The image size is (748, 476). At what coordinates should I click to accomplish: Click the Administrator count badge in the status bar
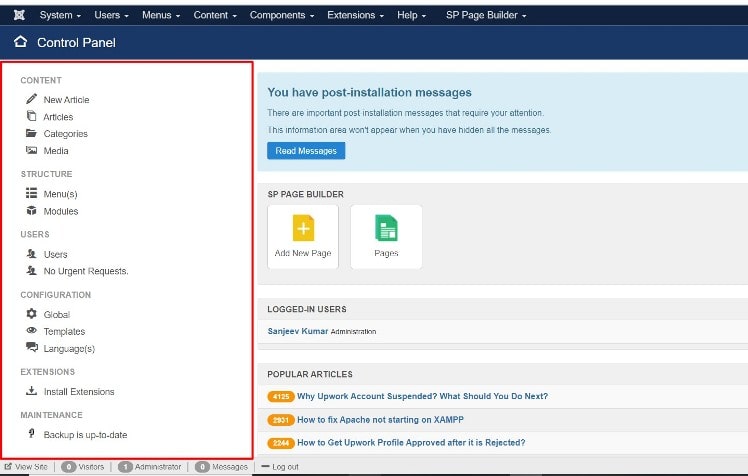[125, 467]
